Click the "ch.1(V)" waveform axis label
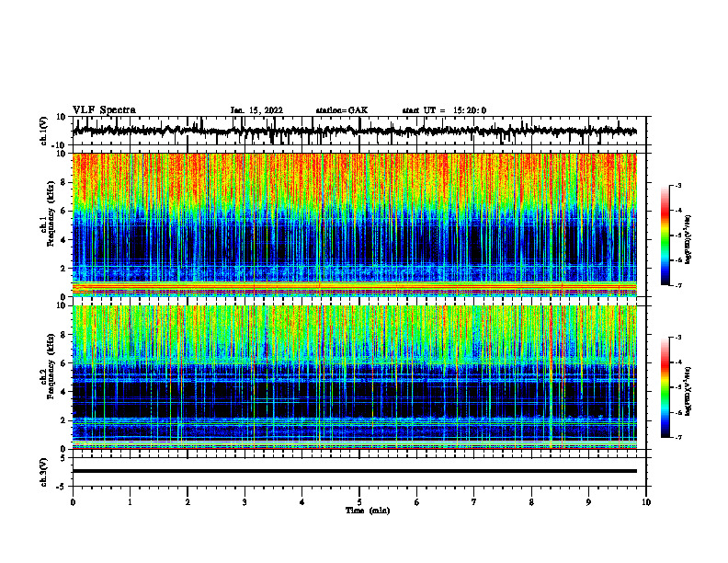728x563 pixels. point(44,131)
